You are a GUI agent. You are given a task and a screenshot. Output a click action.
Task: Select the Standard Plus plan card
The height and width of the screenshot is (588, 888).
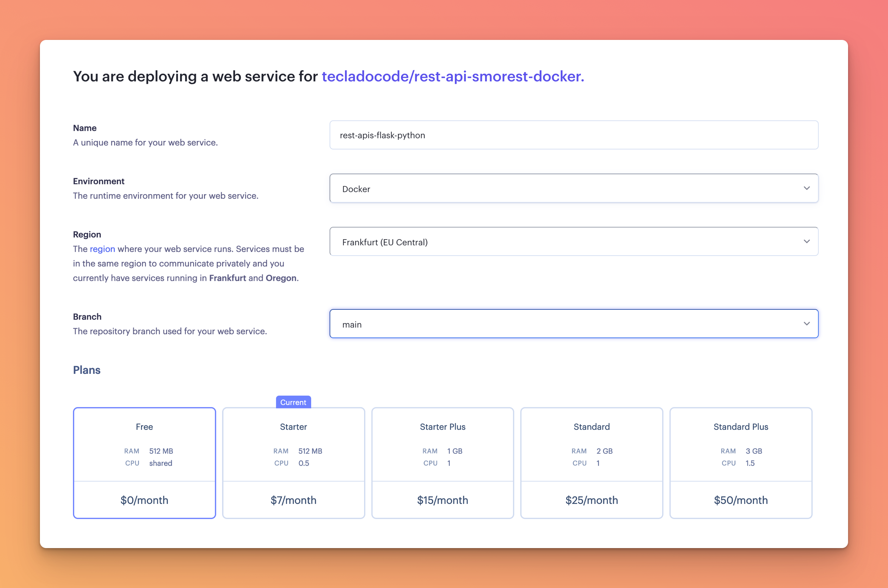point(741,463)
